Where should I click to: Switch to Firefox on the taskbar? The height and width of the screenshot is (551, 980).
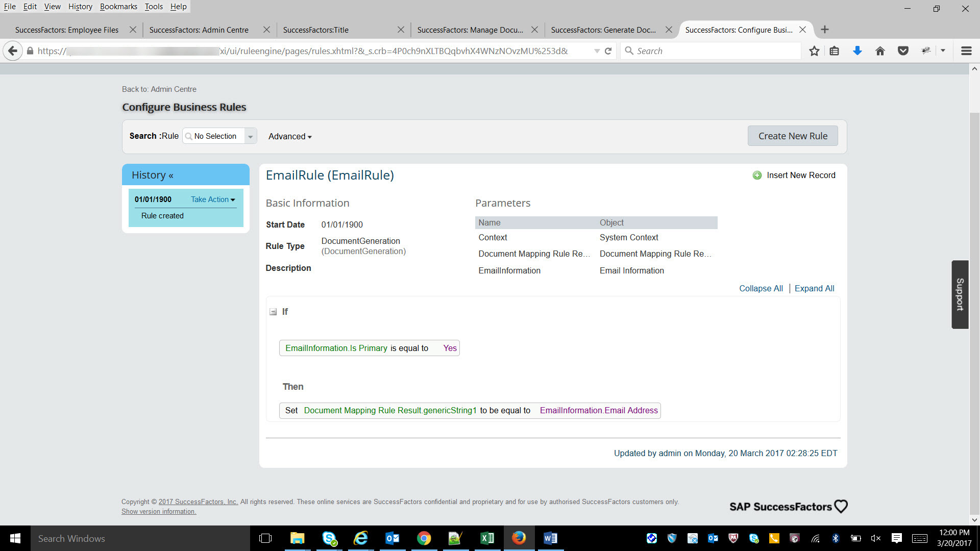click(519, 538)
